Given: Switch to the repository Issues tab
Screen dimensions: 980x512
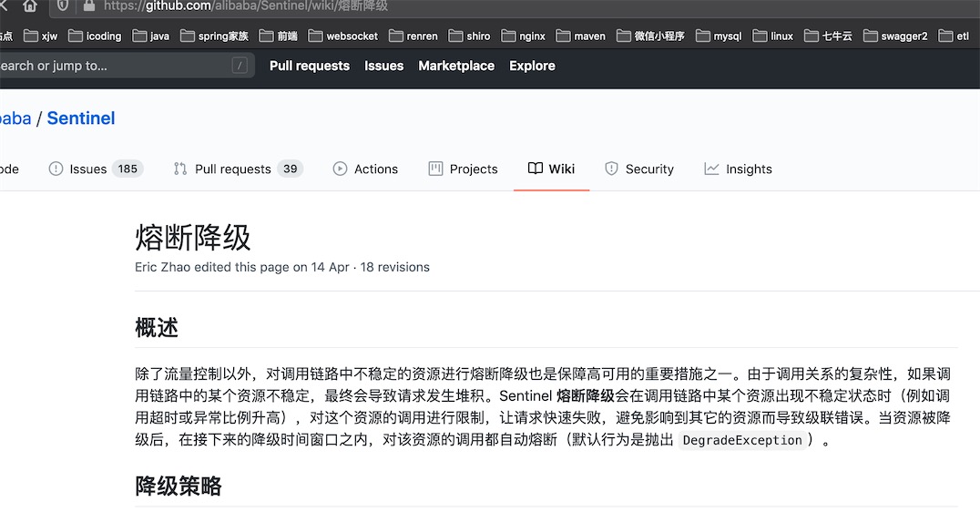Looking at the screenshot, I should (97, 169).
